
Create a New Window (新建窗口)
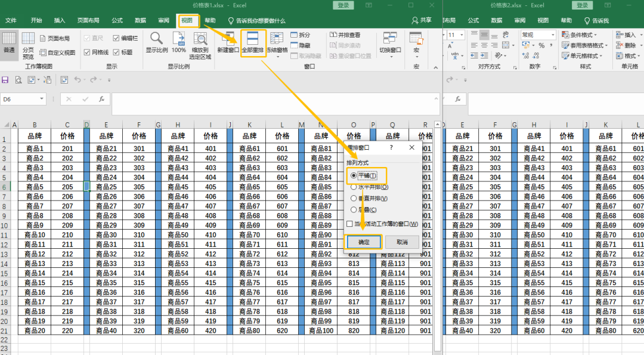228,43
